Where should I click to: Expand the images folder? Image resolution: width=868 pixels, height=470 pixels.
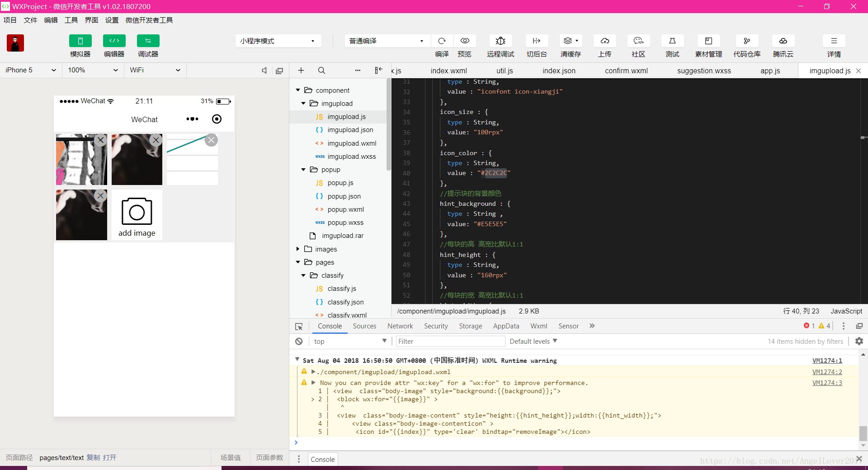298,249
